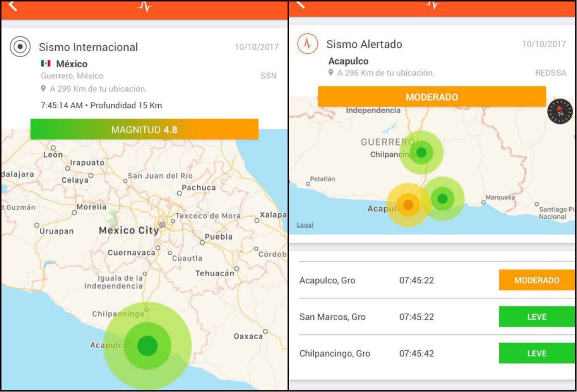
Task: Click the orange Acapulco epicenter marker
Action: point(408,205)
